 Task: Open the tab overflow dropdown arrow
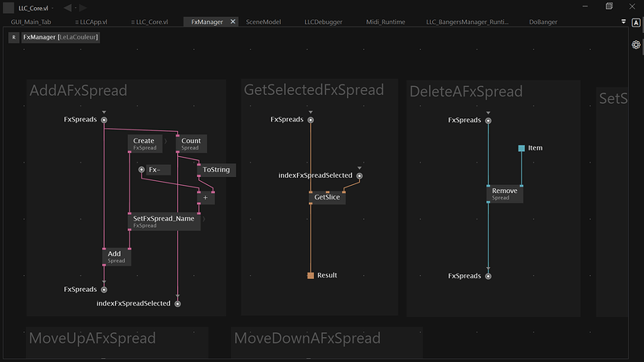click(x=624, y=23)
